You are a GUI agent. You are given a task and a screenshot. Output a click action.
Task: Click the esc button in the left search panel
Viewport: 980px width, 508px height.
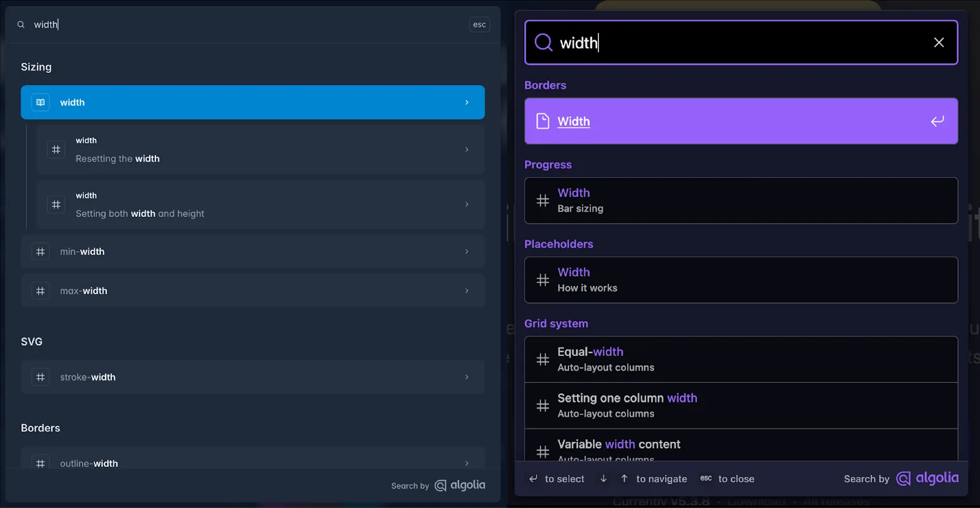coord(480,25)
